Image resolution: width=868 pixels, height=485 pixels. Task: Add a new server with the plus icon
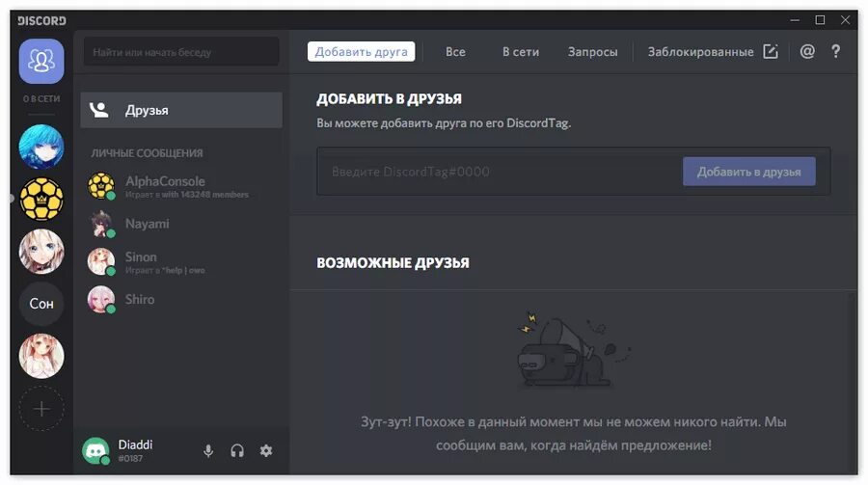click(41, 409)
